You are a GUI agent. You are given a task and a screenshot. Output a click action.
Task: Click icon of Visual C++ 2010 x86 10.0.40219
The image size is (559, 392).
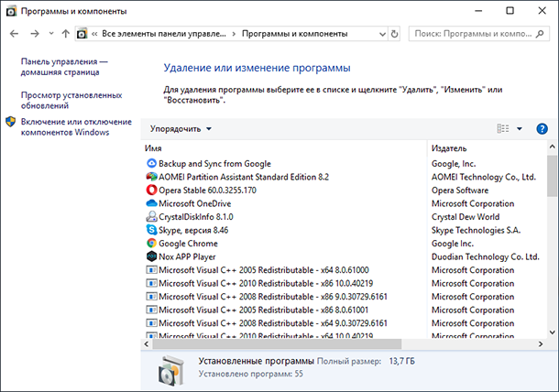tap(151, 283)
